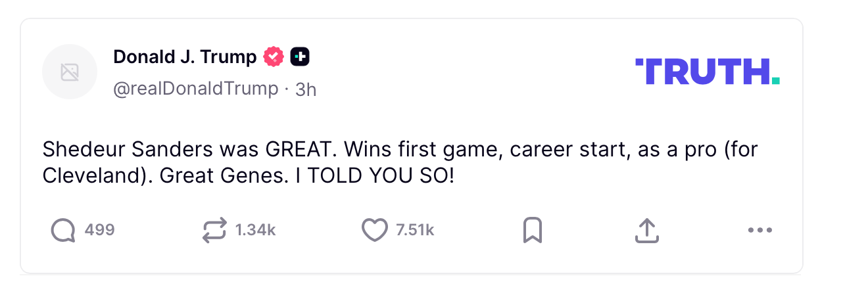Open the Donald J. Trump display name
This screenshot has width=868, height=301.
point(185,57)
